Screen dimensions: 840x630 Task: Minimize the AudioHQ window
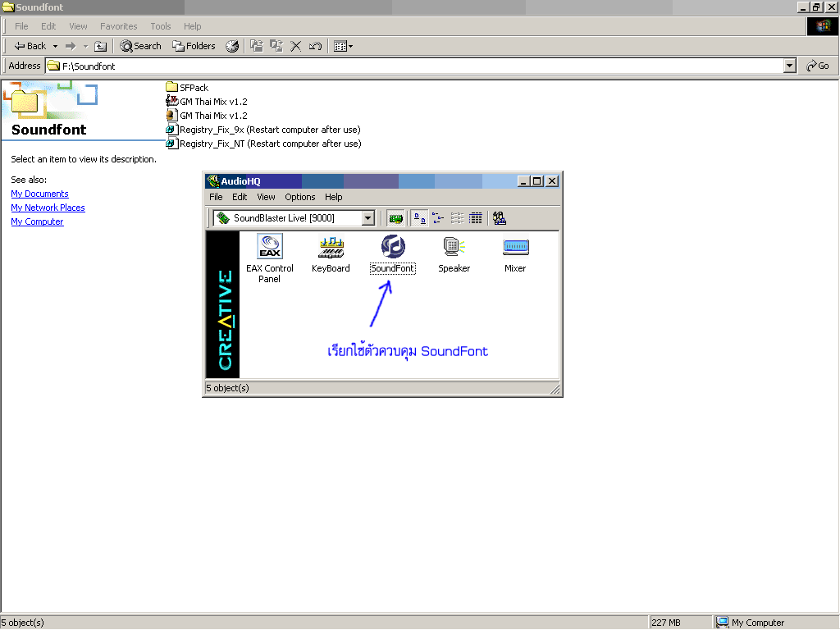tap(524, 181)
